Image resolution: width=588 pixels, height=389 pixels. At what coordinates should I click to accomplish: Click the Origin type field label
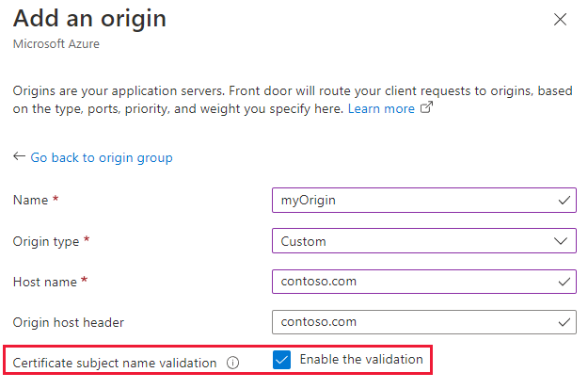tap(47, 241)
